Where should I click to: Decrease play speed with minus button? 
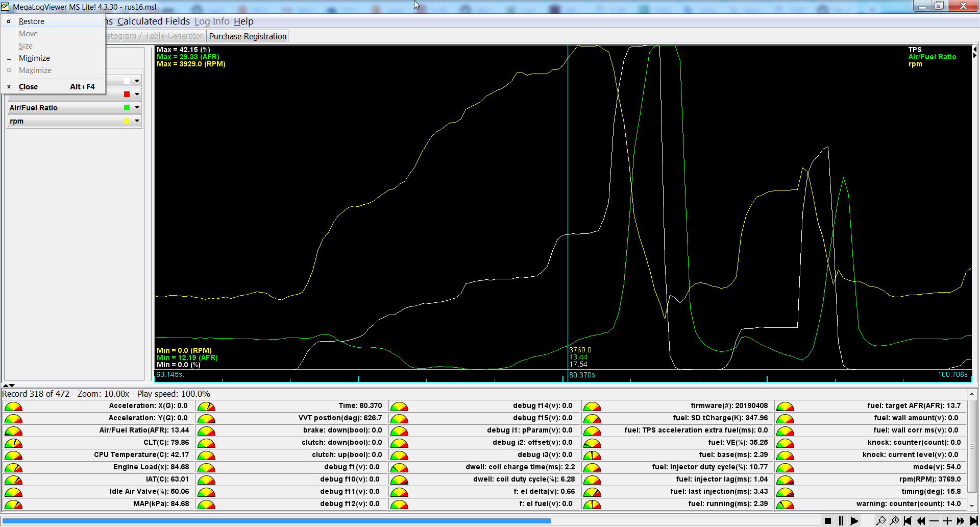[x=934, y=521]
